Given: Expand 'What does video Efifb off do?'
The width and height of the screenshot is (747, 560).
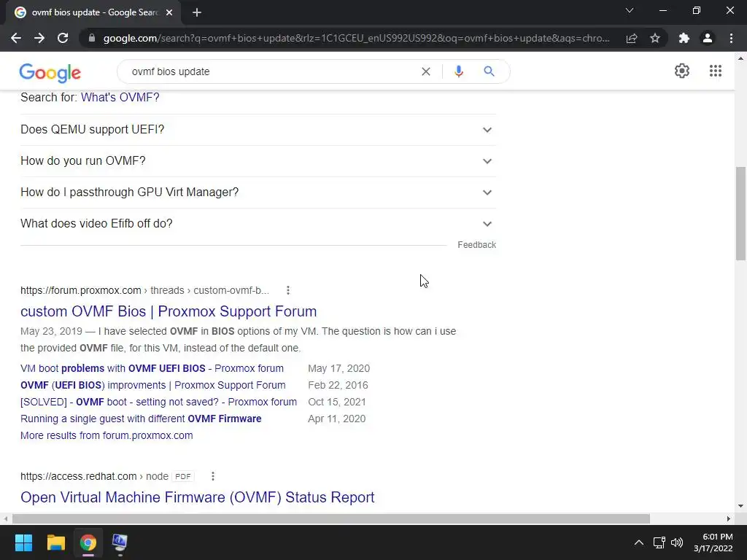Looking at the screenshot, I should [258, 224].
